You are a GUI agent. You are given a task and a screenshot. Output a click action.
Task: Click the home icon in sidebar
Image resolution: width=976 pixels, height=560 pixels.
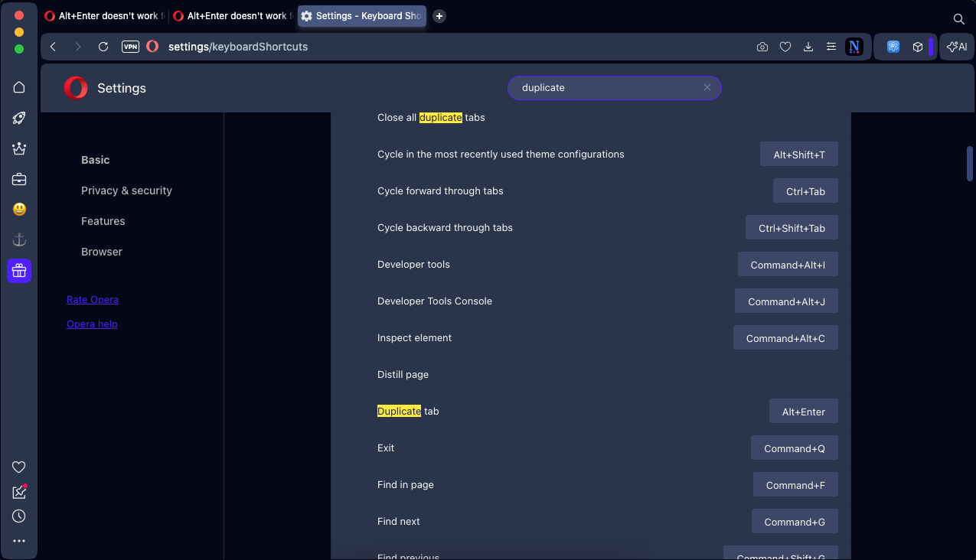click(19, 87)
